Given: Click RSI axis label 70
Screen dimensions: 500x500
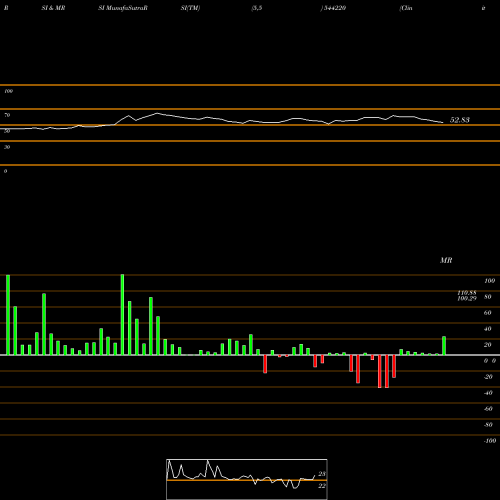Looking at the screenshot, I should [x=7, y=115].
